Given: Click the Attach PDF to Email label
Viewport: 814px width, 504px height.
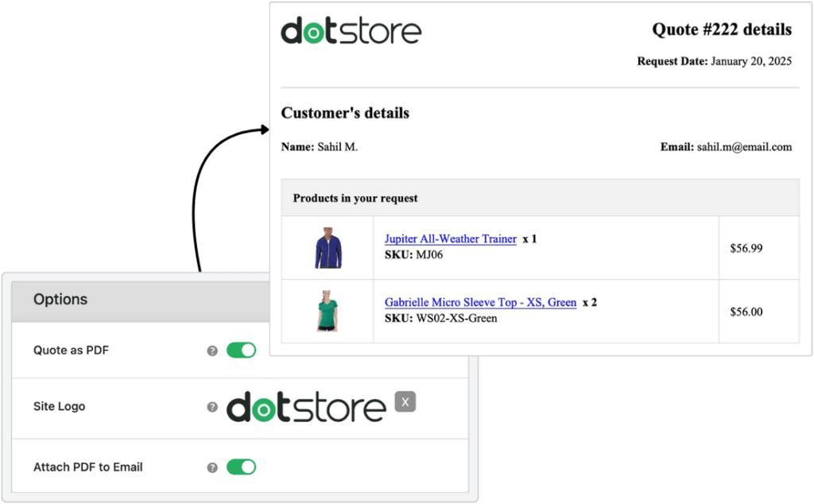Looking at the screenshot, I should [87, 467].
